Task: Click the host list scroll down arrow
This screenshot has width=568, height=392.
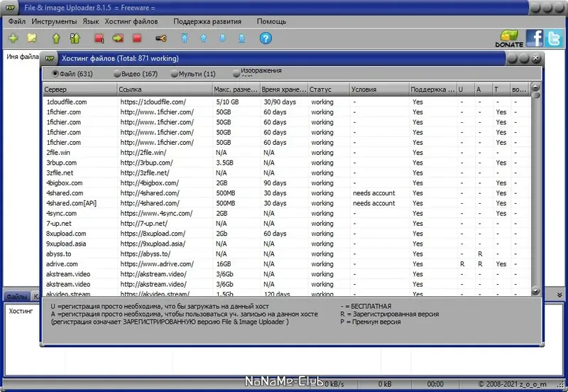Action: click(535, 290)
